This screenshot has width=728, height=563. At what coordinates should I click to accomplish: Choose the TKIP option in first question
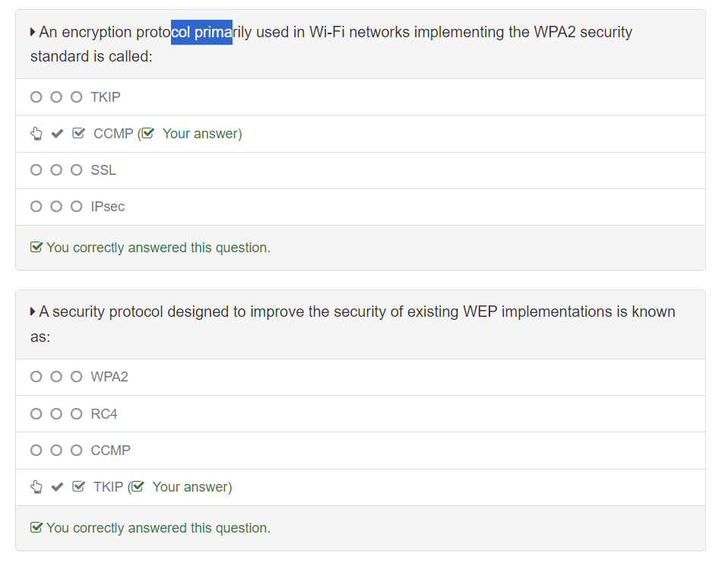106,97
